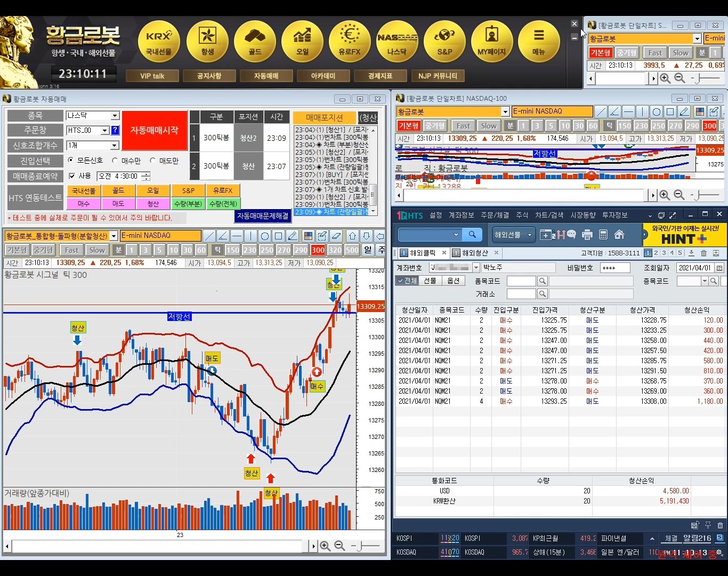Screen dimensions: 728x576
Task: Click the red 자동매매시작 button
Action: click(155, 131)
